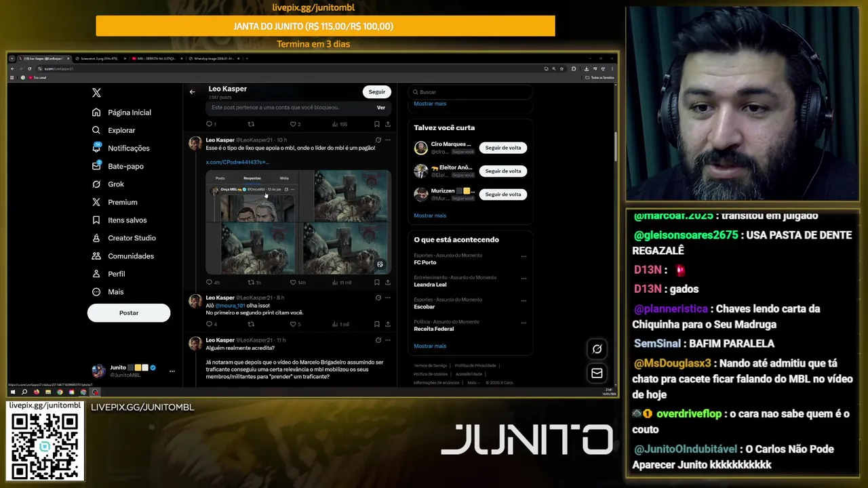The height and width of the screenshot is (488, 868).
Task: Click Ver on blocked account post
Action: [381, 108]
